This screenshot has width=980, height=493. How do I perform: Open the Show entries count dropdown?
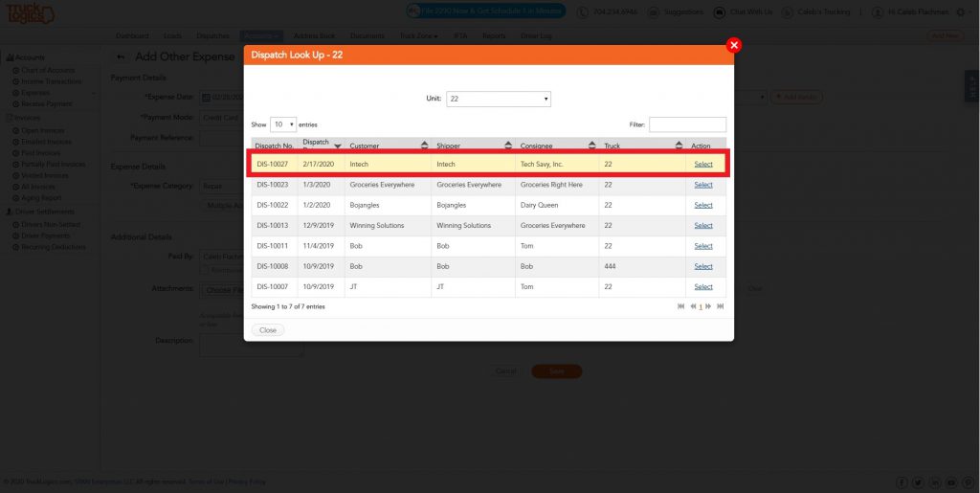(283, 124)
